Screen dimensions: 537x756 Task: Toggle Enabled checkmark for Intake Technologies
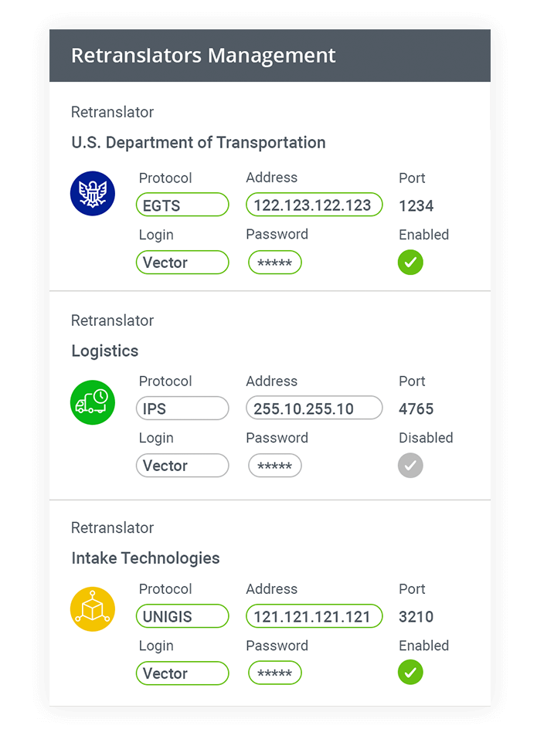coord(410,672)
